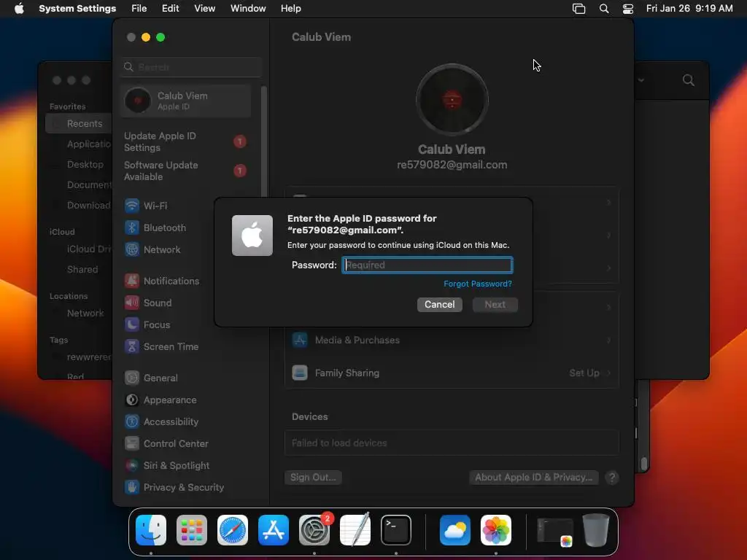
Task: Click the Media & Purchases icon
Action: click(300, 340)
